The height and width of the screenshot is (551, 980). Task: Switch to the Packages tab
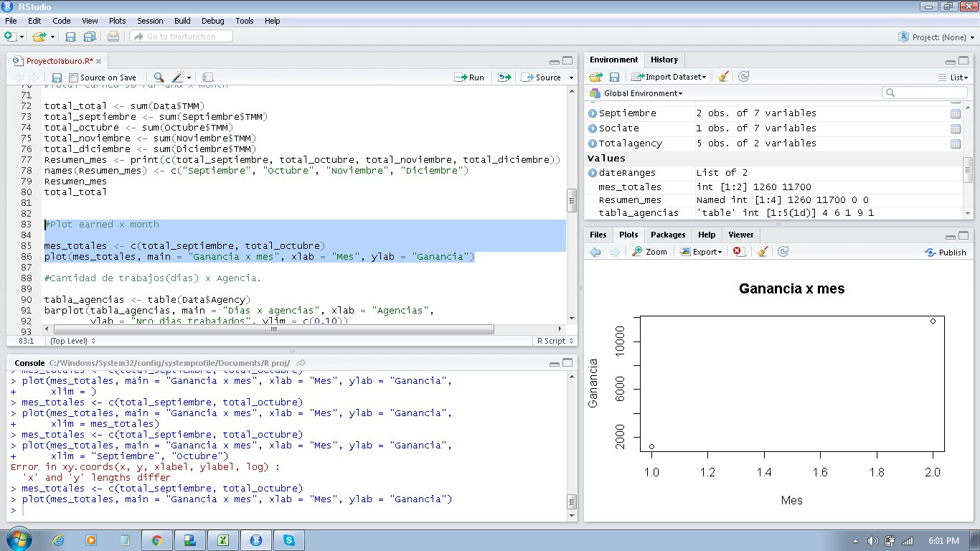667,235
